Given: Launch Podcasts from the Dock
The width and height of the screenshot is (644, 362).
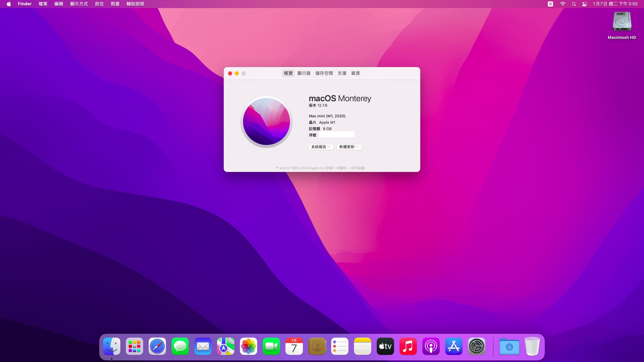Looking at the screenshot, I should point(431,346).
